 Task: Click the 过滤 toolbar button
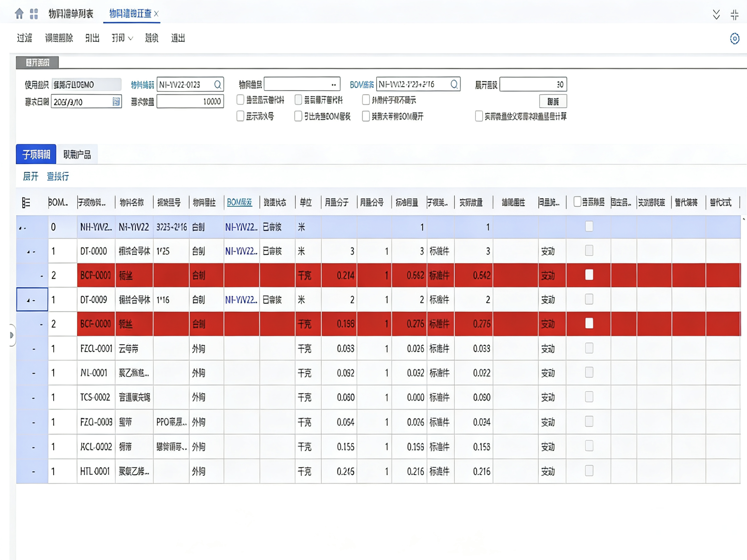pos(24,38)
